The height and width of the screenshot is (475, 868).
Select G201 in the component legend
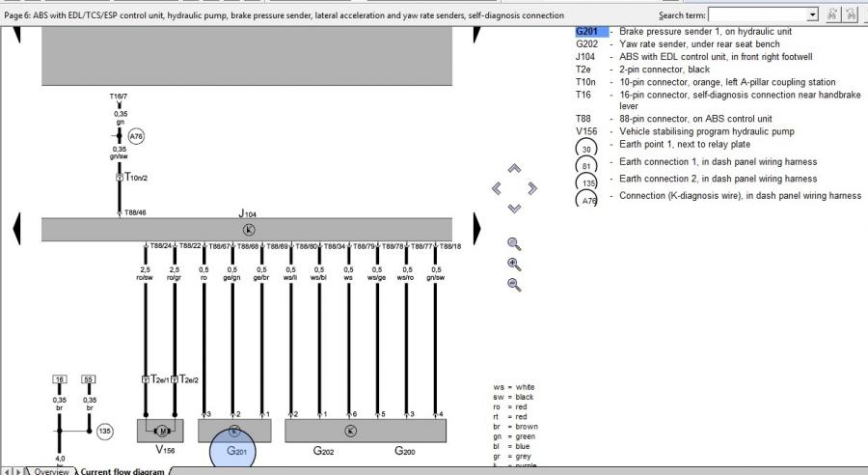point(587,32)
